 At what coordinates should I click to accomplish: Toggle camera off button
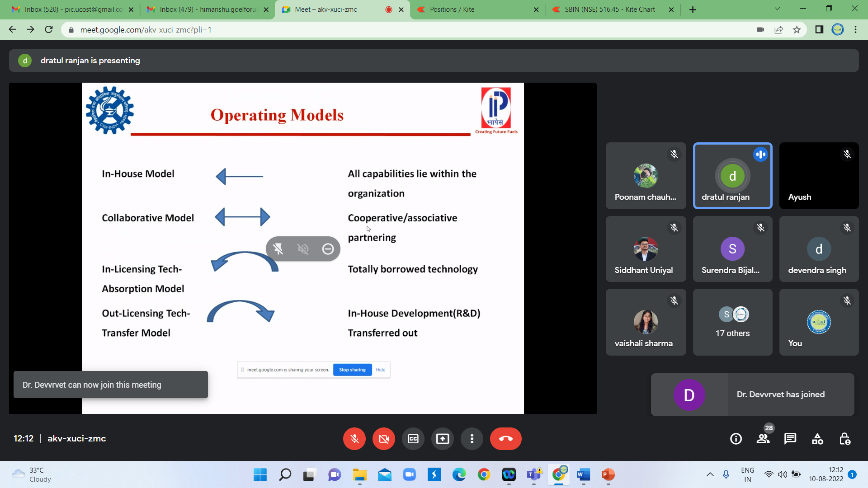click(x=384, y=439)
